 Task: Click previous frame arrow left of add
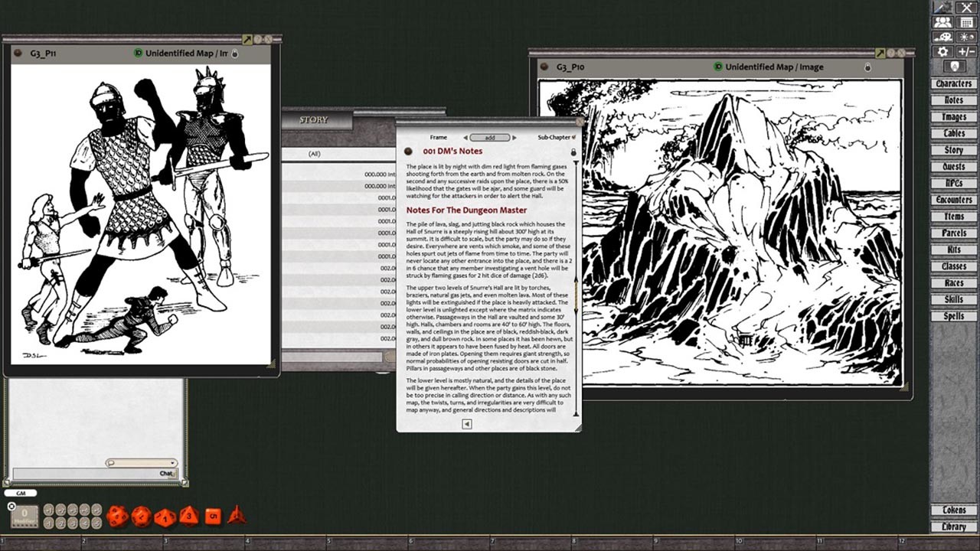(465, 138)
